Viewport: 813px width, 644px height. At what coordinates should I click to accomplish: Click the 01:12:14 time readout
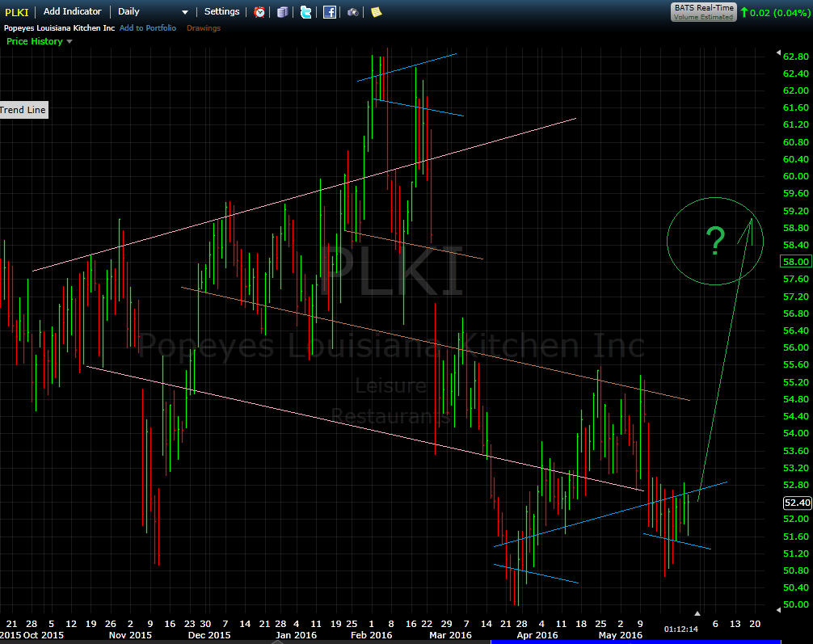point(680,629)
